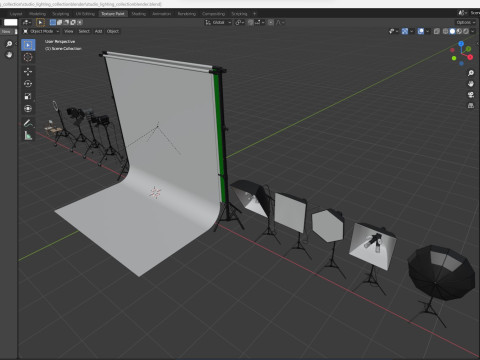Viewport: 480px width, 360px height.
Task: Select the 3D Cursor tool
Action: point(28,57)
